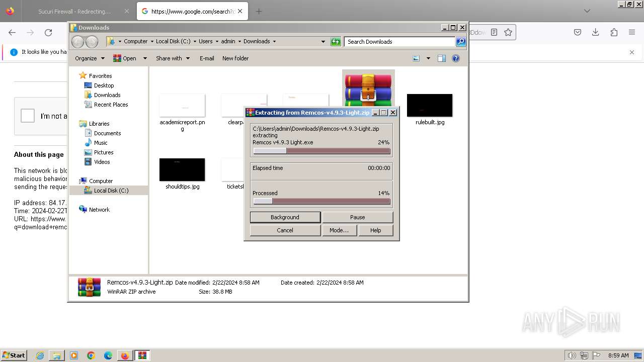This screenshot has height=362, width=644.
Task: Click the search magnifier icon in Explorer
Action: pyautogui.click(x=461, y=42)
